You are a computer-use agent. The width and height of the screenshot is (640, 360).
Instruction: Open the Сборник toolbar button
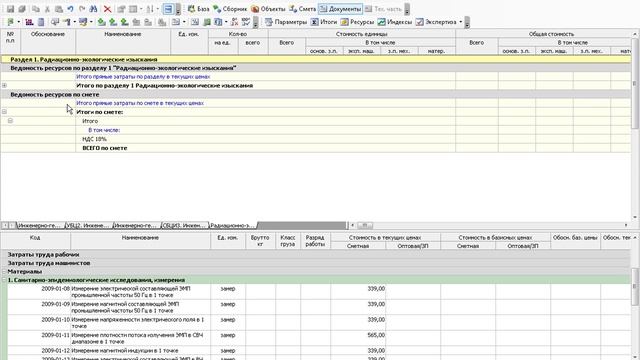[x=230, y=9]
